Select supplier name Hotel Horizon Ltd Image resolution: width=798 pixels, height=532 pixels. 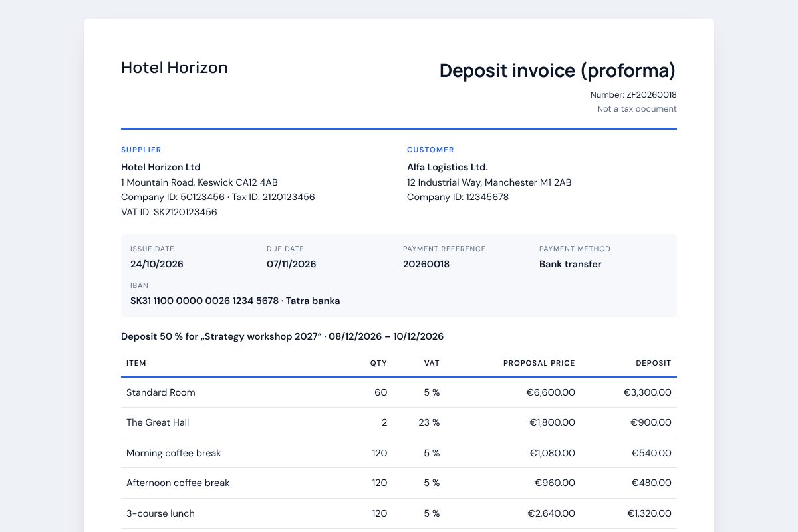(x=161, y=167)
